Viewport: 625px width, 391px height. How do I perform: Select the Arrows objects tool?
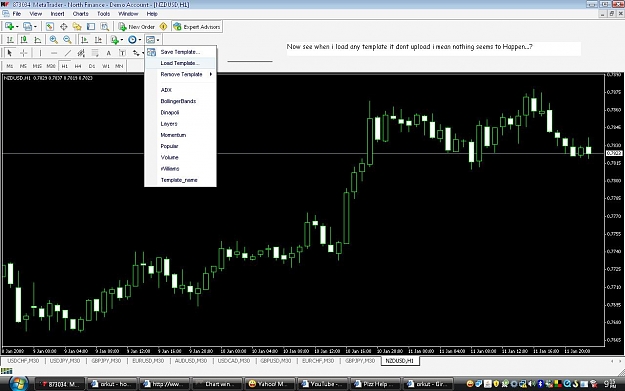point(136,53)
